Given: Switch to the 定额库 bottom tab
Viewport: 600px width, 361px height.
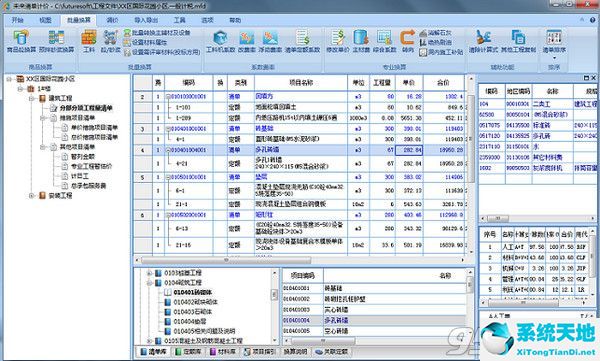Looking at the screenshot, I should click(x=188, y=351).
